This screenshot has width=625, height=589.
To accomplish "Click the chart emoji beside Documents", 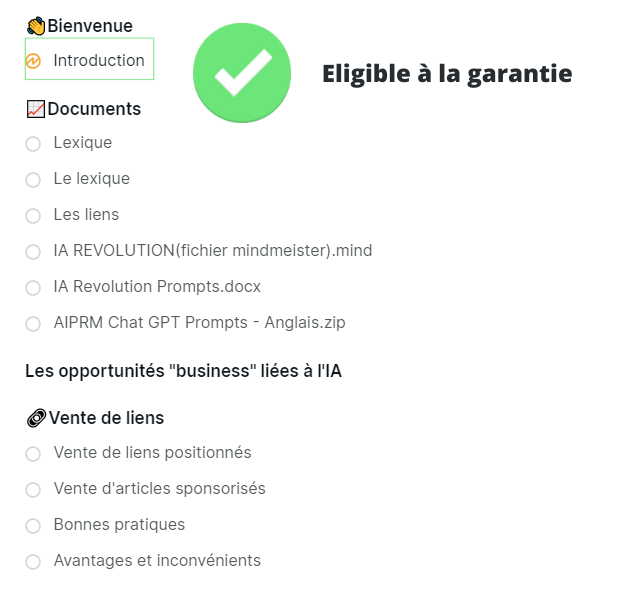I will coord(36,109).
